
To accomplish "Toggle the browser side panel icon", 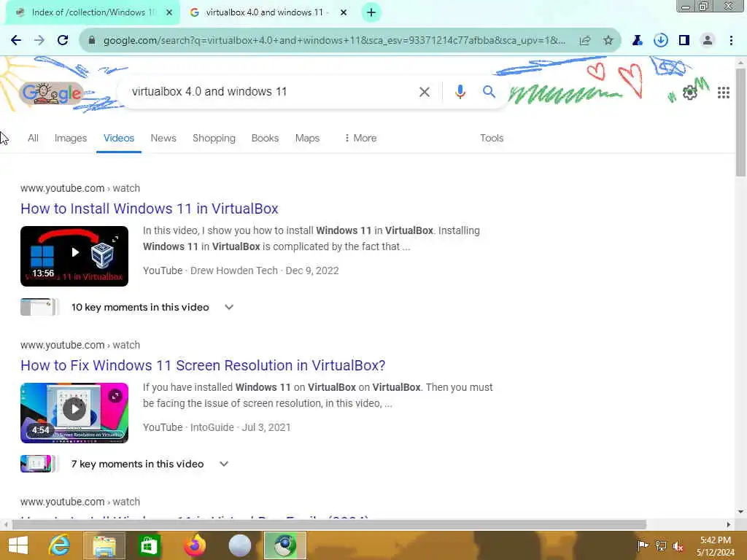I will pos(684,41).
